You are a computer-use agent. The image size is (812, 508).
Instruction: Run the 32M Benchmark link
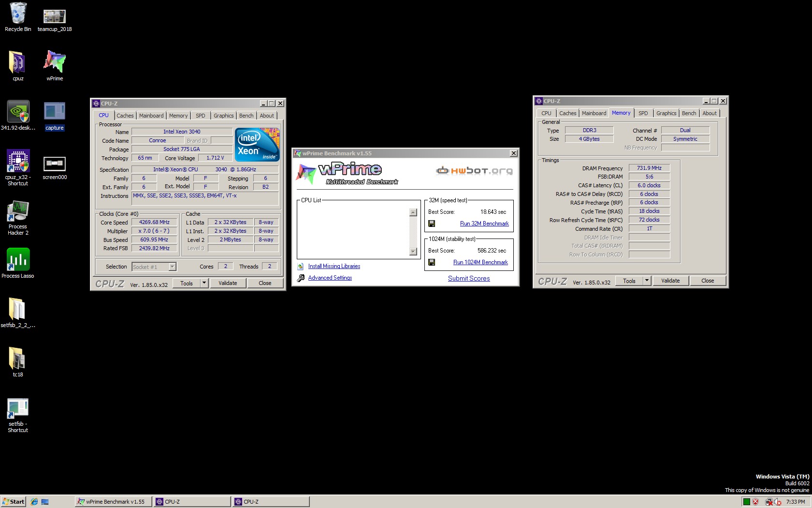coord(484,224)
